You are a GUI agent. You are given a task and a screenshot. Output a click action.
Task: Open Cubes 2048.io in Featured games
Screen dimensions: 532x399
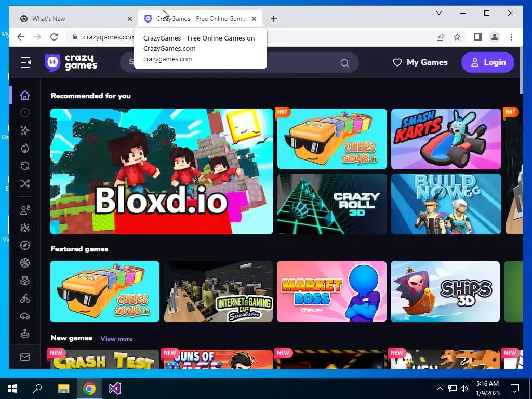pyautogui.click(x=104, y=291)
